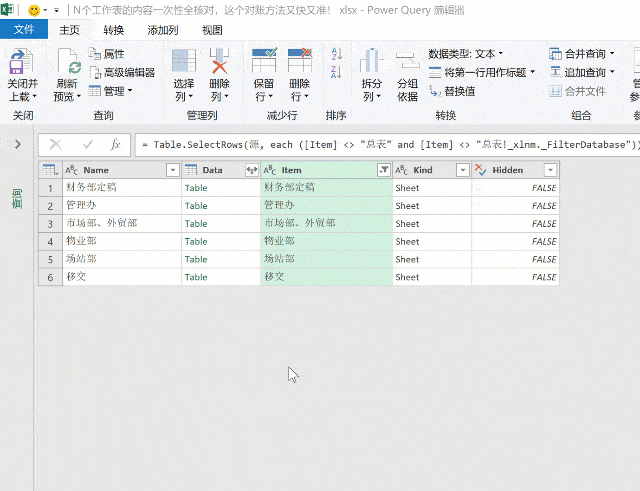Click the Item column header
This screenshot has width=640, height=491.
point(326,170)
